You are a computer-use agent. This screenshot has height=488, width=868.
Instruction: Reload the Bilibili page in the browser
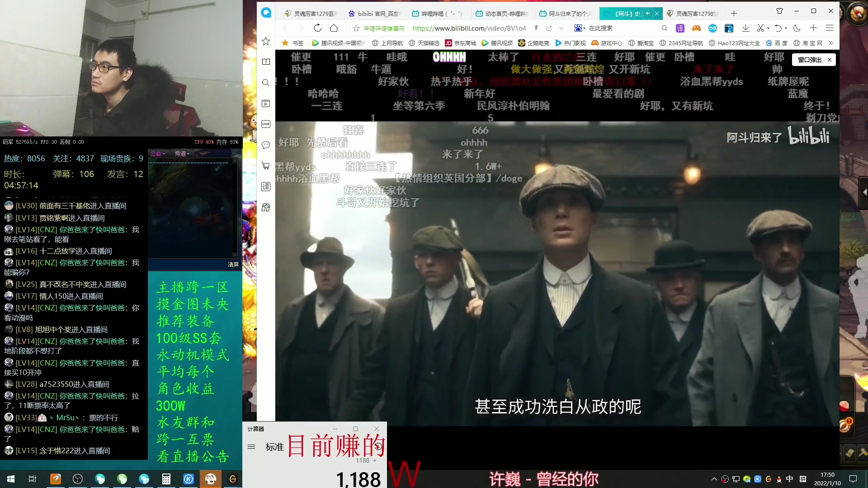click(317, 28)
